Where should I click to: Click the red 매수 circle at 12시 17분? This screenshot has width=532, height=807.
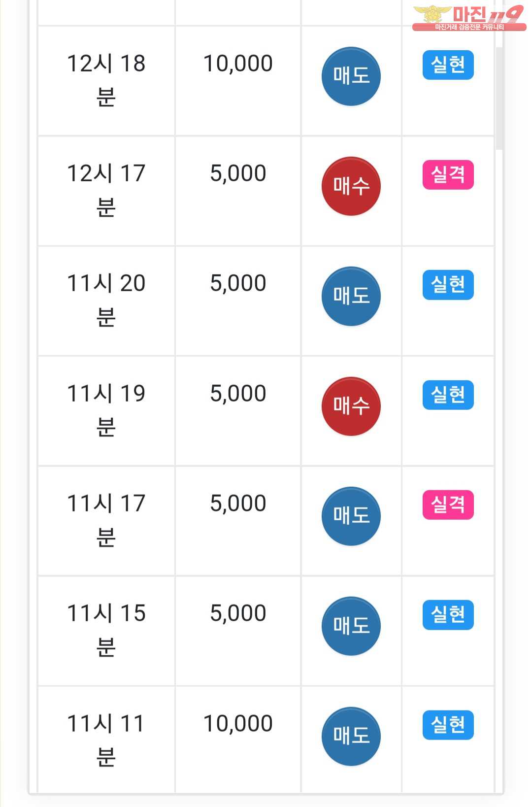pos(351,186)
